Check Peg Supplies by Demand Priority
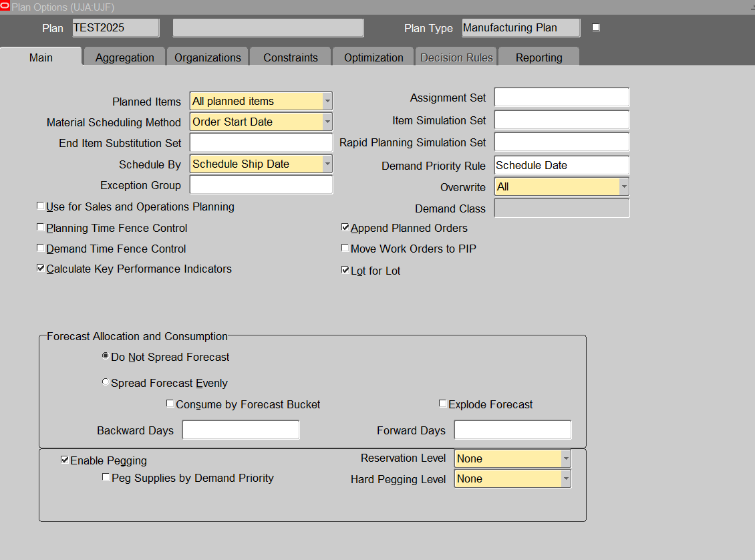Viewport: 755px width, 560px height. coord(106,477)
